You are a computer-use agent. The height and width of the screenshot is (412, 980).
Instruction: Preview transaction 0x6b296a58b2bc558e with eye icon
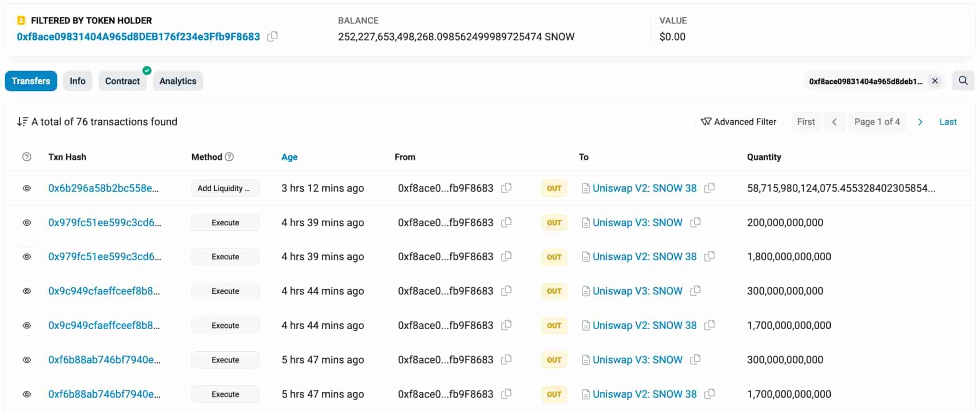(x=27, y=188)
